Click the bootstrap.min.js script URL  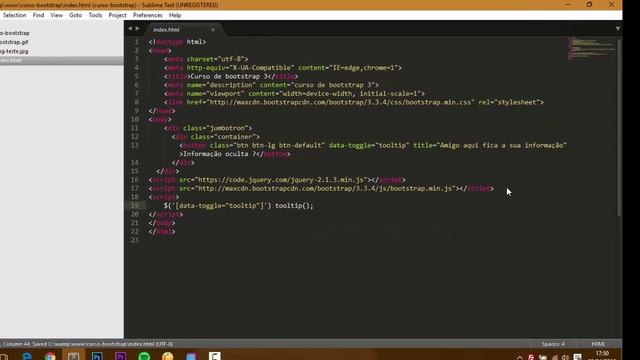325,188
